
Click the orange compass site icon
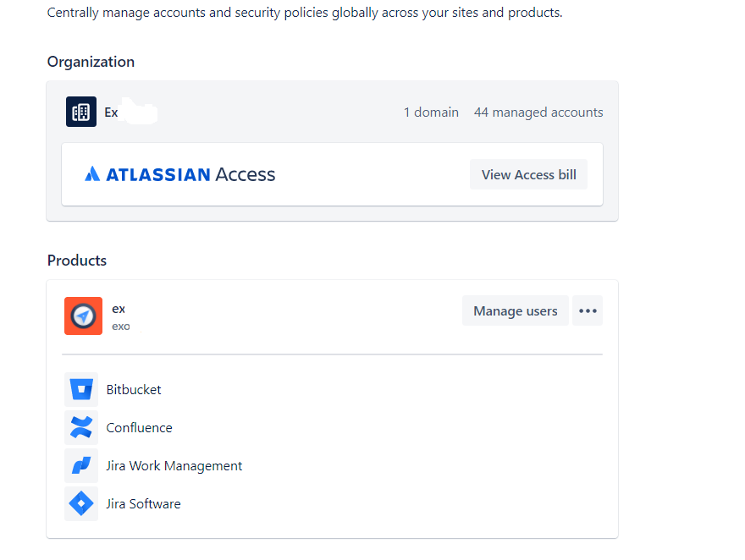coord(83,316)
